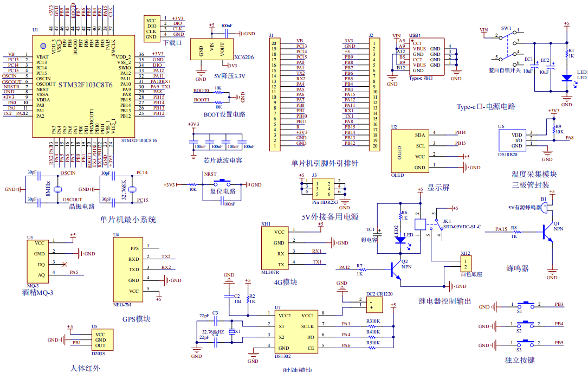Click the S3 push button for PB5
This screenshot has height=372, width=588.
point(525,344)
